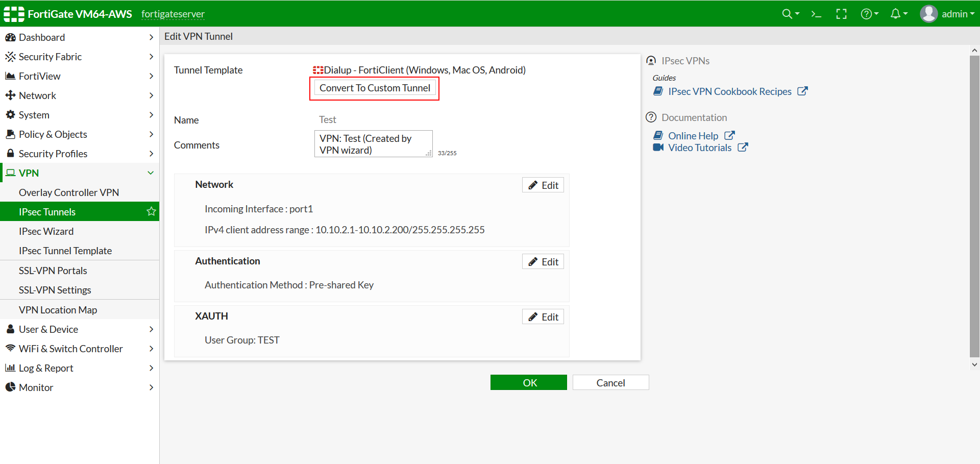980x464 pixels.
Task: Toggle the favorite star on IPsec Tunnels
Action: click(x=151, y=211)
